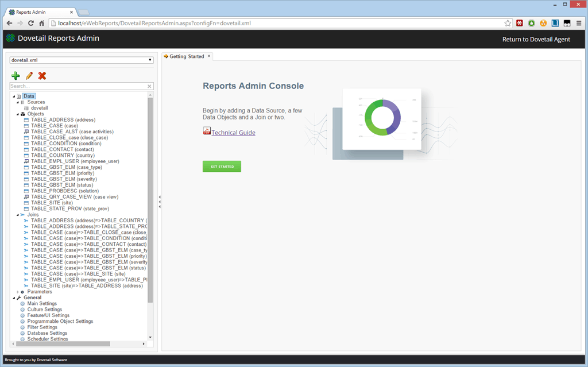Image resolution: width=588 pixels, height=367 pixels.
Task: Select TABLE_PROBDESC (solution) object
Action: tap(65, 191)
